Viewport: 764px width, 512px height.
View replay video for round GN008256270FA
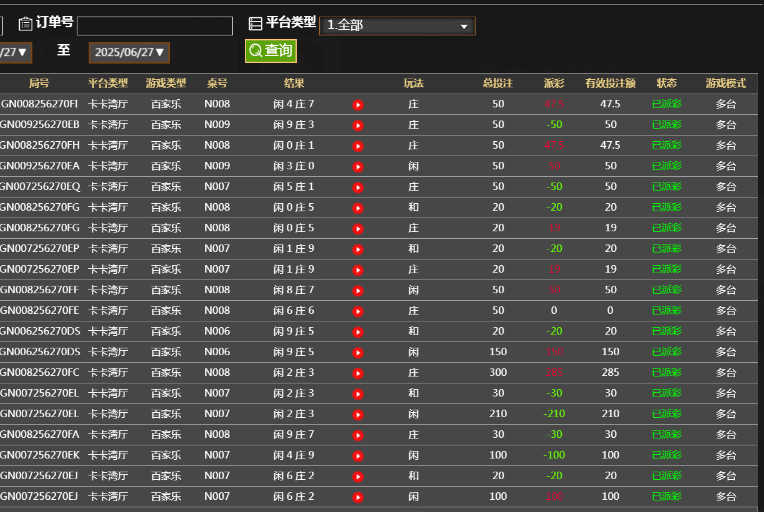pyautogui.click(x=358, y=435)
